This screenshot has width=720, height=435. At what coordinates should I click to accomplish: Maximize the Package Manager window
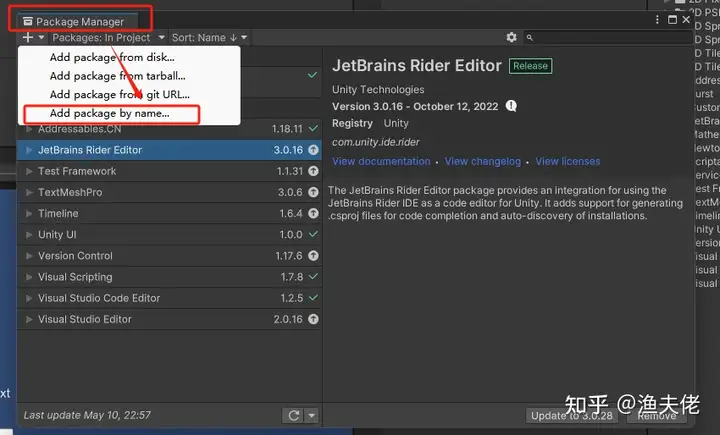(x=672, y=19)
